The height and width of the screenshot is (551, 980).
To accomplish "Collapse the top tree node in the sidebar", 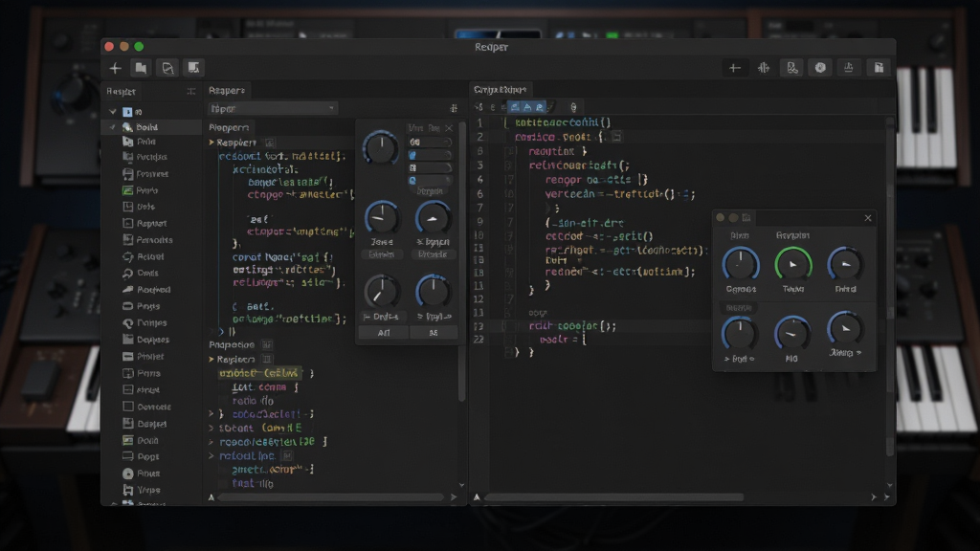I will [x=113, y=112].
